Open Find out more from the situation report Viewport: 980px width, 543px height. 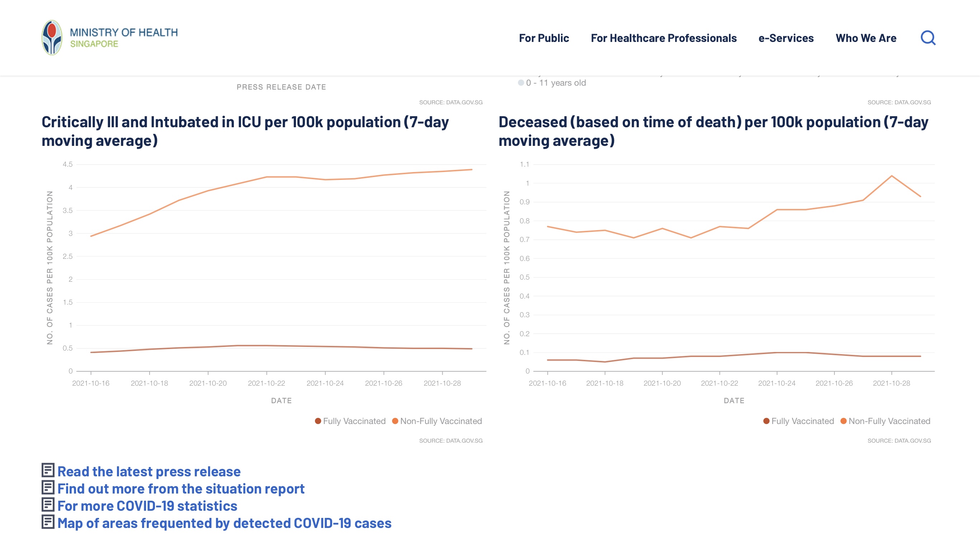181,489
